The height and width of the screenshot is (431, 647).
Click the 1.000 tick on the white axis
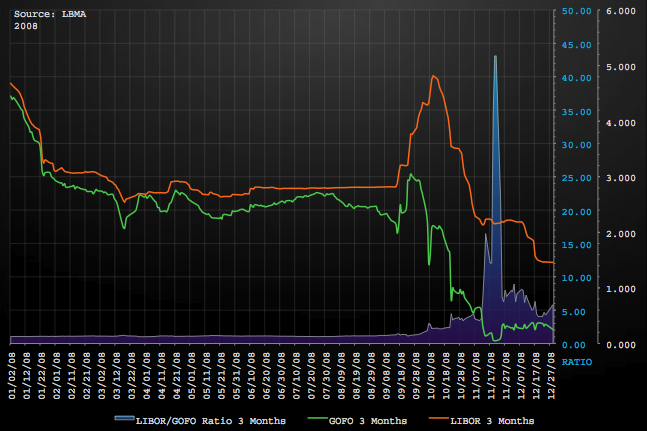[x=621, y=289]
